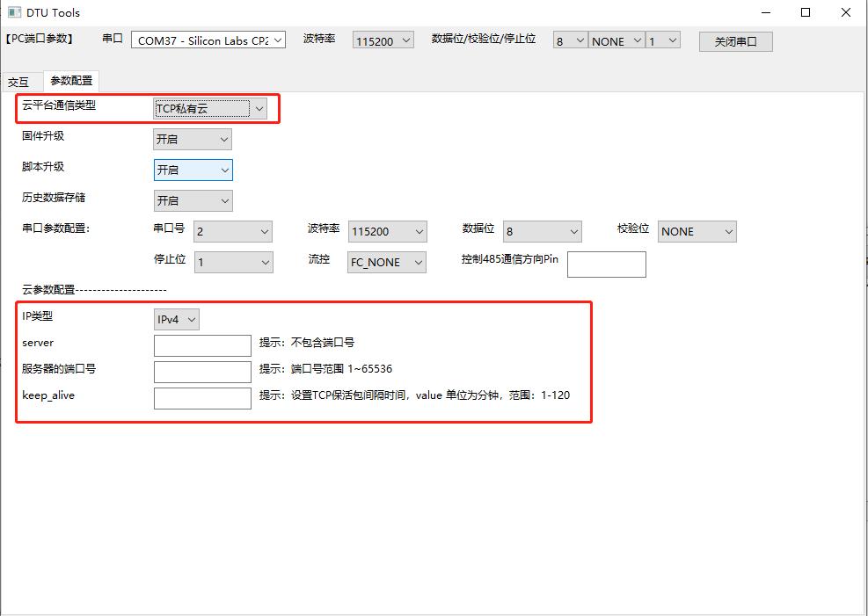Click the 服务器的端口号 input field

202,372
